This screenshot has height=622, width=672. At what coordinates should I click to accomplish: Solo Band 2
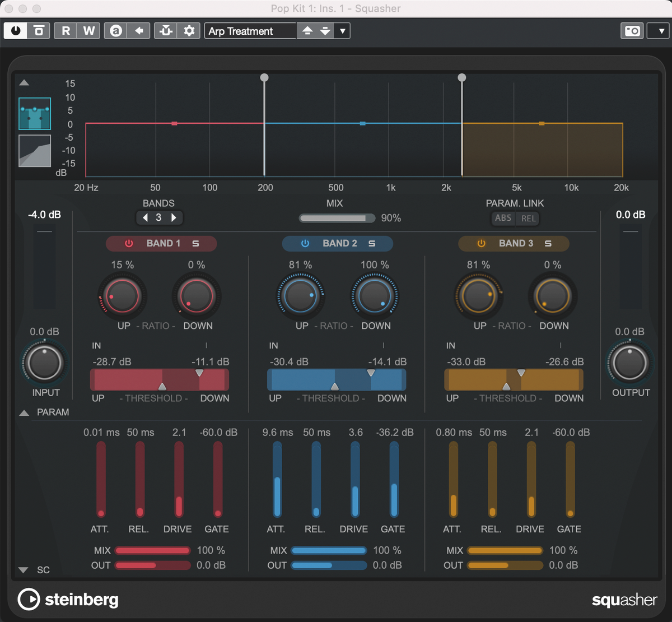pyautogui.click(x=372, y=243)
